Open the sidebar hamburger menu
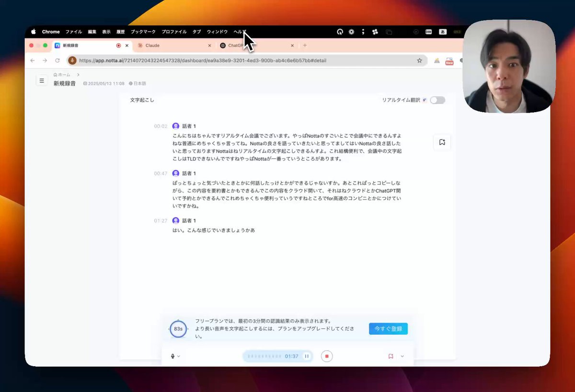The image size is (575, 392). click(42, 81)
